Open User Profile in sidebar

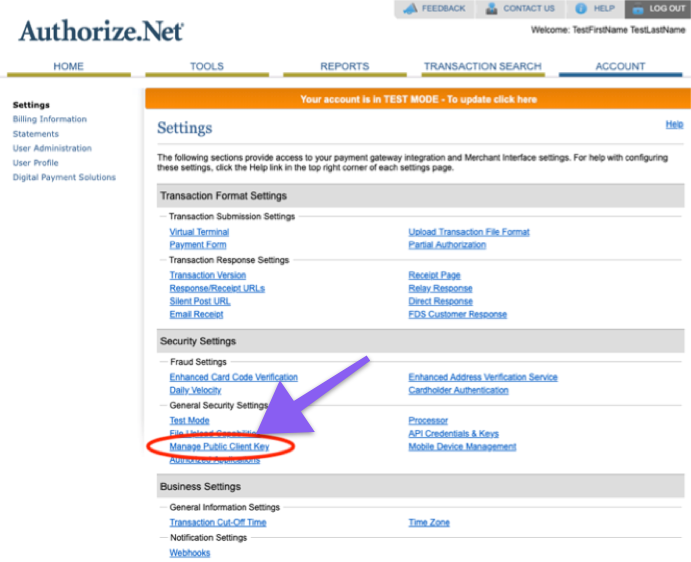tap(36, 163)
